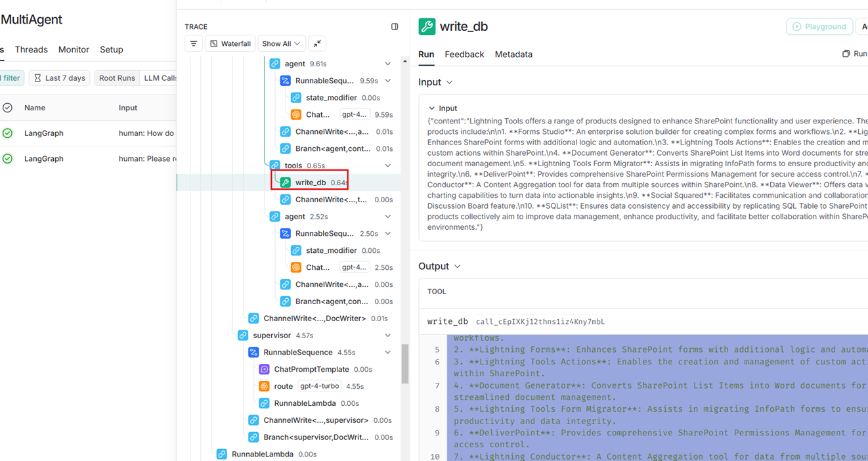Click the Chat... 9.59s OpenAI icon

point(295,114)
